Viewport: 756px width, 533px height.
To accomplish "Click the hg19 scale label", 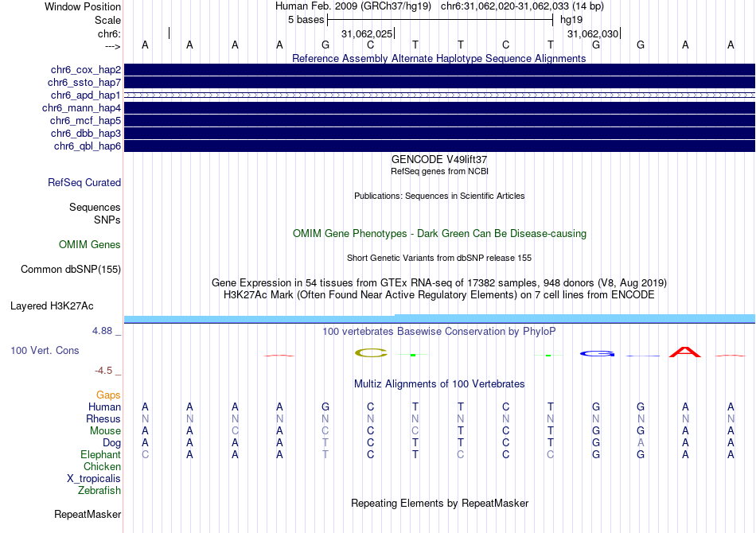I will coord(571,20).
